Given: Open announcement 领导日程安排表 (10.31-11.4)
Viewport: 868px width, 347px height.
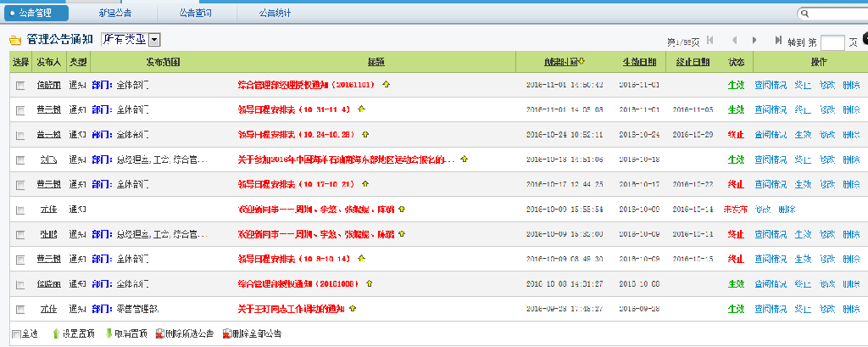Looking at the screenshot, I should point(295,109).
